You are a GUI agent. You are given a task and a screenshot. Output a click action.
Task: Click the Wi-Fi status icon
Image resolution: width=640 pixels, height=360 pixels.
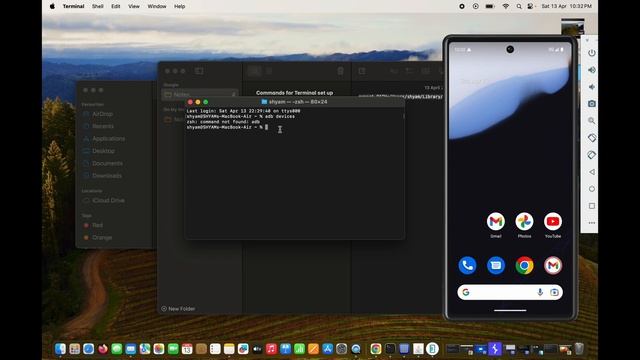[x=506, y=6]
